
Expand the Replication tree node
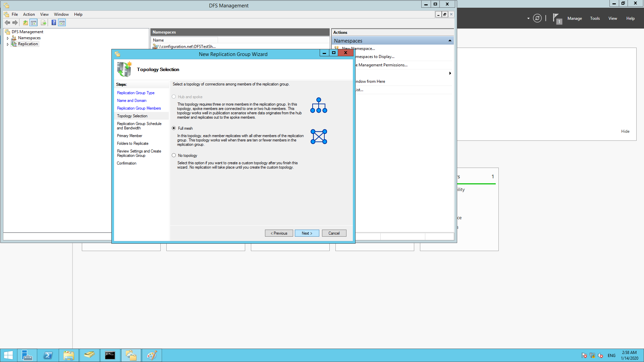pos(8,44)
